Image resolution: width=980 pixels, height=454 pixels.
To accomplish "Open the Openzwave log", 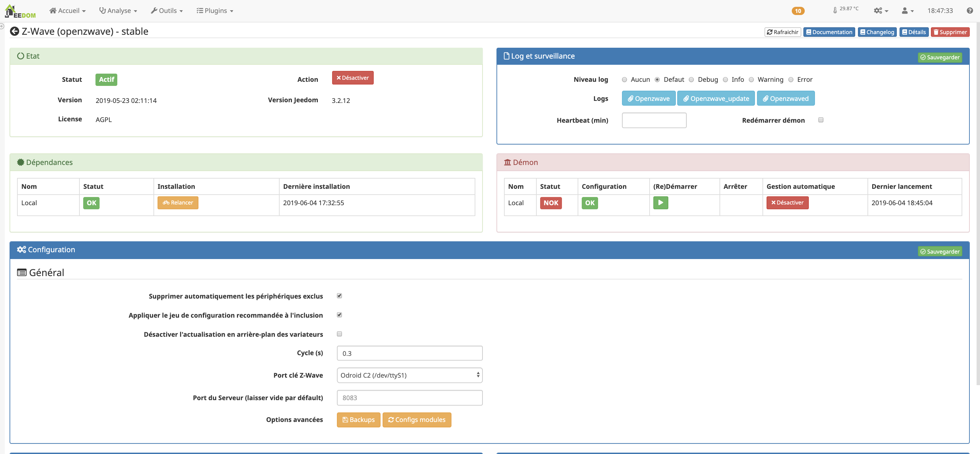I will 649,99.
